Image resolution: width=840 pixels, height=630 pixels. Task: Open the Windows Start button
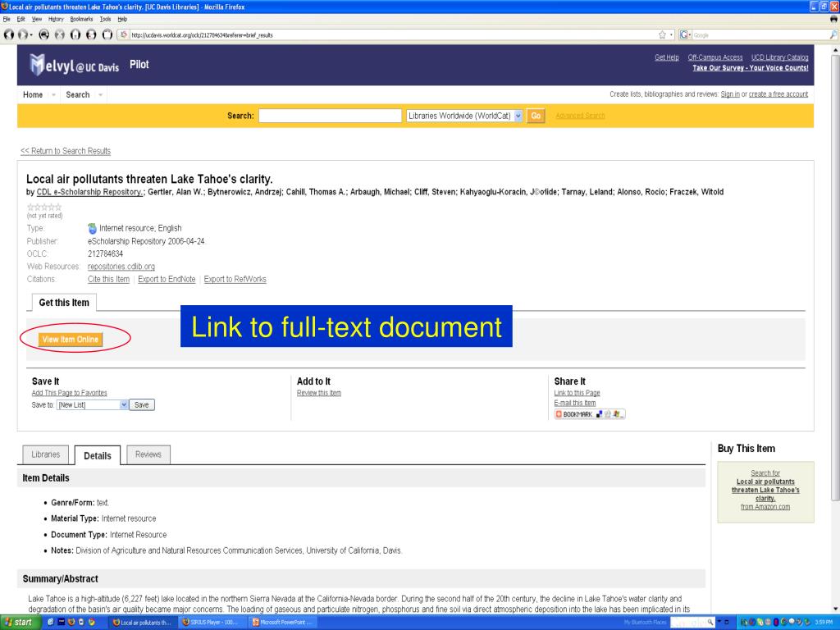pos(19,622)
